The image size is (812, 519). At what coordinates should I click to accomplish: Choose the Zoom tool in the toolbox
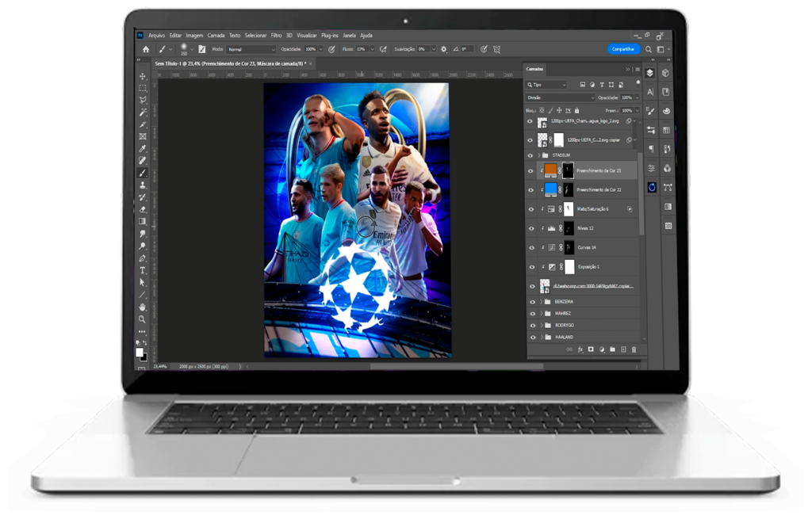[143, 319]
